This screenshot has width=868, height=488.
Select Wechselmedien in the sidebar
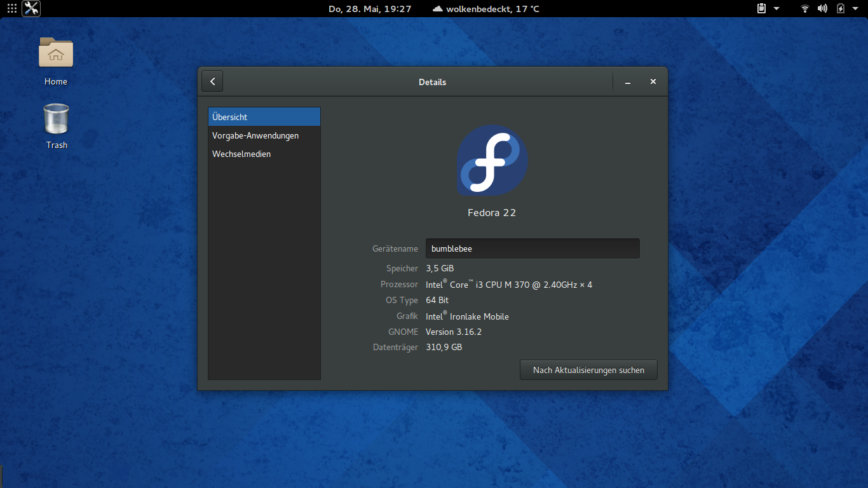264,154
